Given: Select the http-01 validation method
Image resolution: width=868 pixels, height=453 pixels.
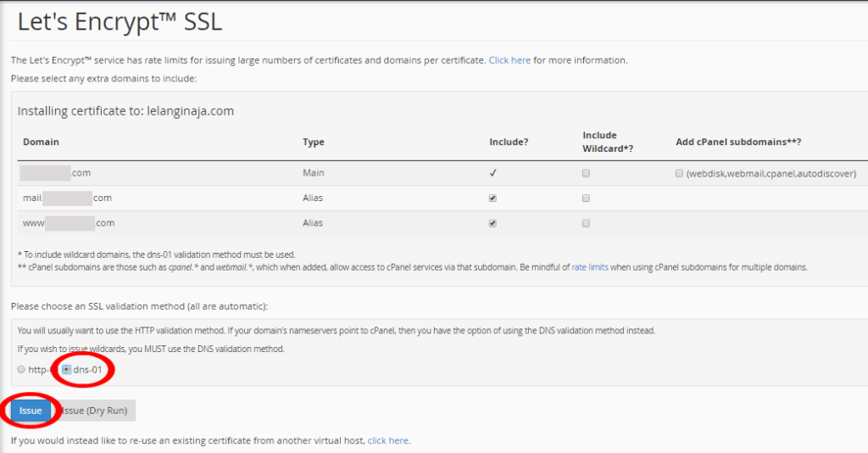Looking at the screenshot, I should tap(22, 370).
